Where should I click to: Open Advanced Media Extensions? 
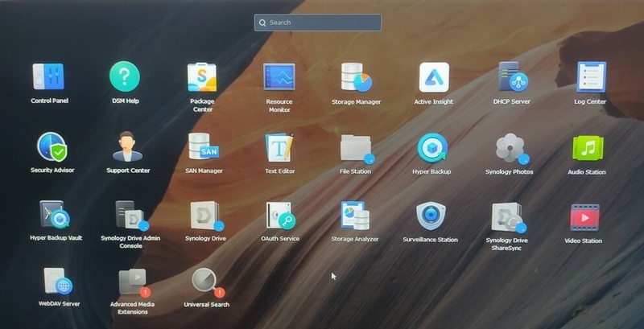pyautogui.click(x=134, y=282)
